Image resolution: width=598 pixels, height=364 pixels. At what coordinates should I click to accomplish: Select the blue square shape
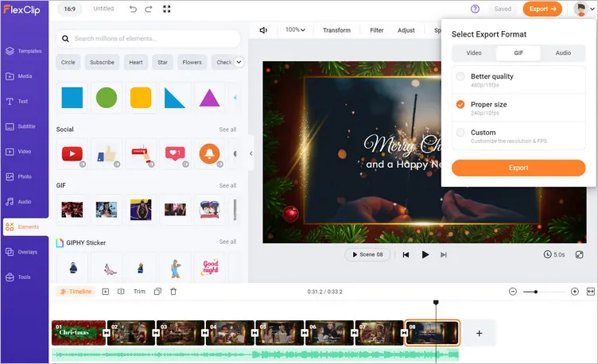coord(72,98)
